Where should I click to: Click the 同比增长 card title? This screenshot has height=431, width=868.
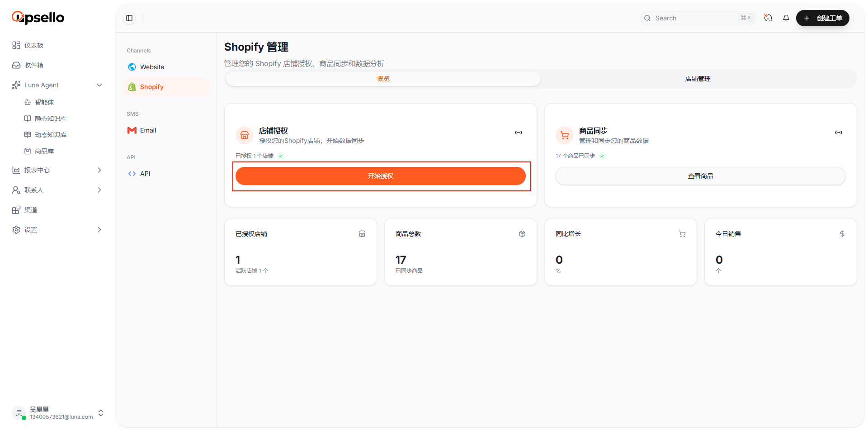click(568, 234)
